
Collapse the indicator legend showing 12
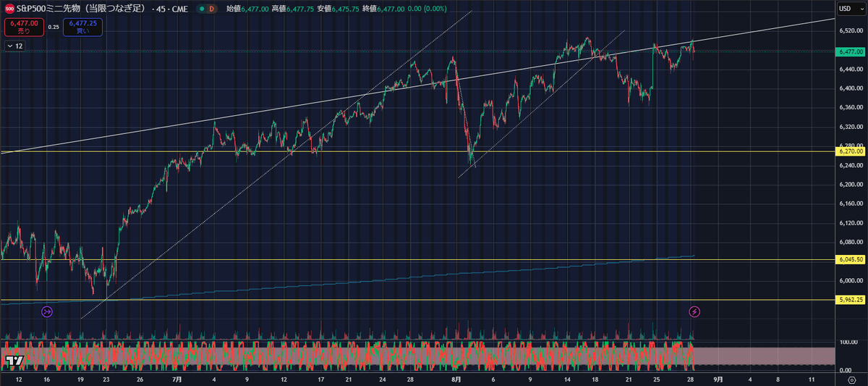[14, 46]
